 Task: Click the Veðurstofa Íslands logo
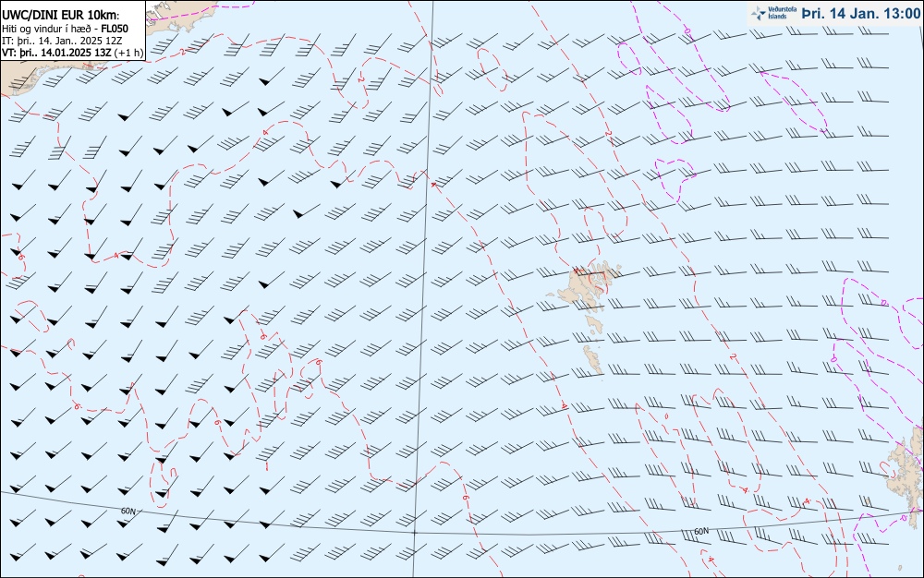coord(773,13)
